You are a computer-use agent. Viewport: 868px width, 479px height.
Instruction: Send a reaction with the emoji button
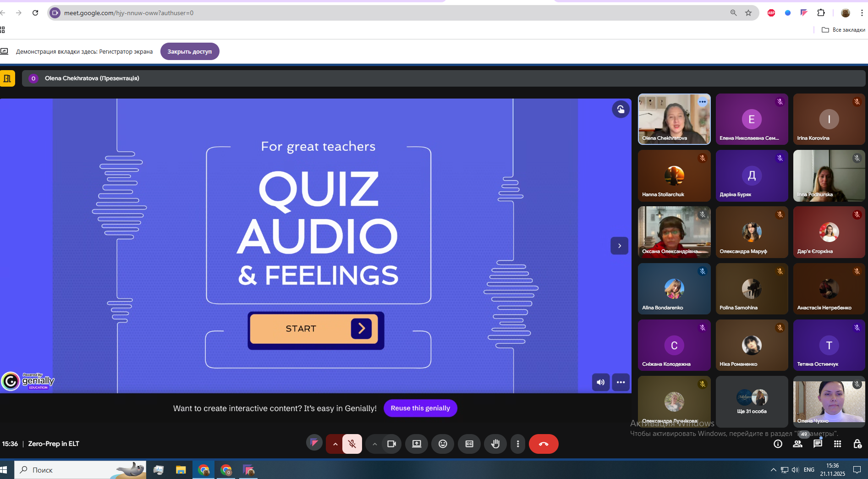[x=443, y=444]
